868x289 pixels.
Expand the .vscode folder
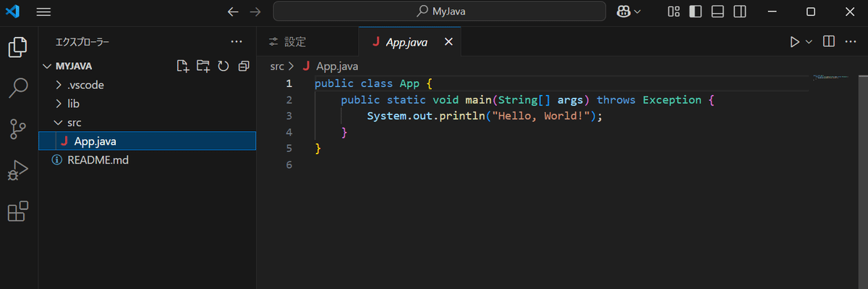click(x=147, y=85)
